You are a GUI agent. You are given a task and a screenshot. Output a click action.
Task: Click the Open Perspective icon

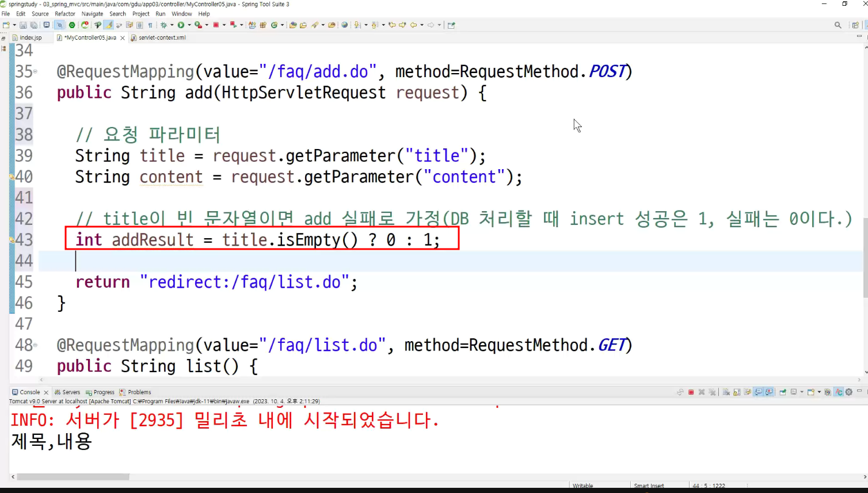855,25
